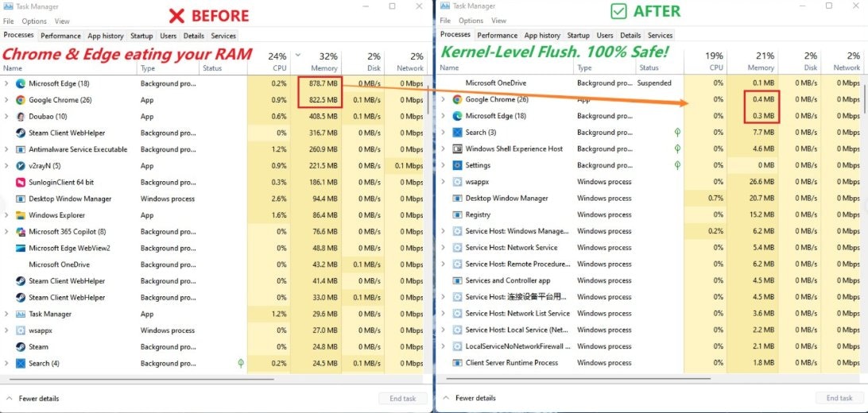Click the v2rayN process icon
The height and width of the screenshot is (413, 868).
point(21,166)
